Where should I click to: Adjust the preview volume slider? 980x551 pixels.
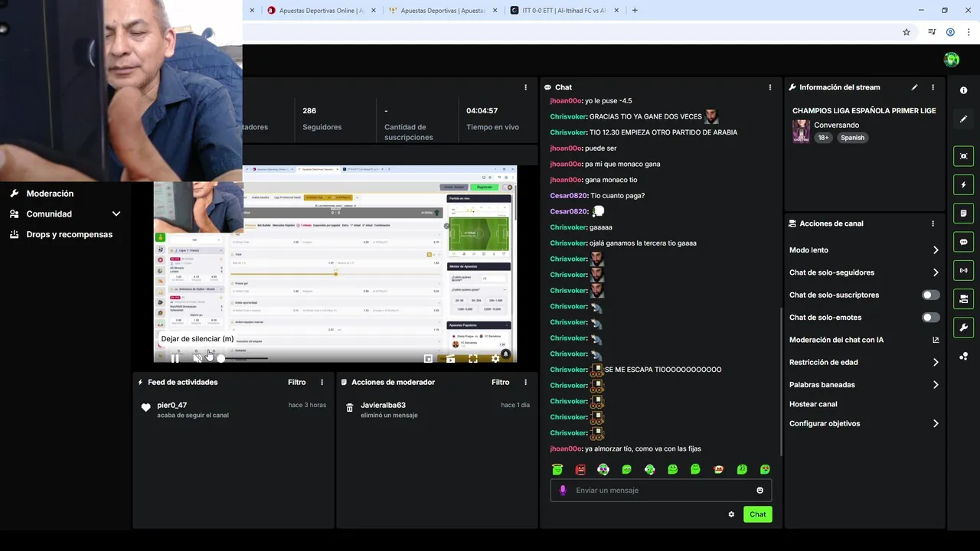click(x=244, y=358)
